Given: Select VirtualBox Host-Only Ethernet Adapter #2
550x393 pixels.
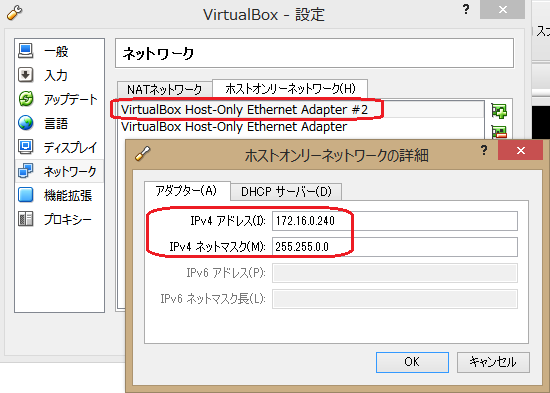Looking at the screenshot, I should click(302, 109).
